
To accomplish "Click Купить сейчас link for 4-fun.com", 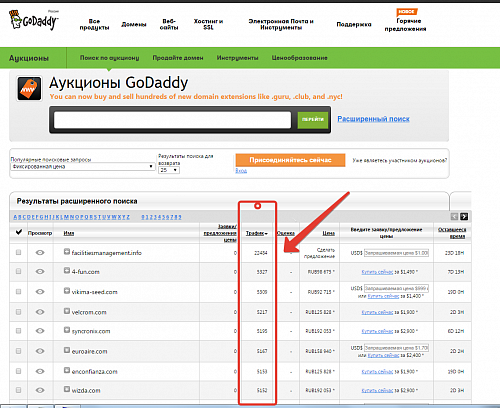I will [377, 272].
